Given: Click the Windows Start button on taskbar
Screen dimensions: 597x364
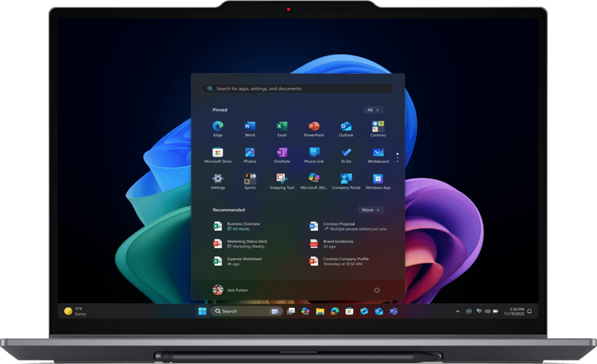Looking at the screenshot, I should [x=202, y=311].
